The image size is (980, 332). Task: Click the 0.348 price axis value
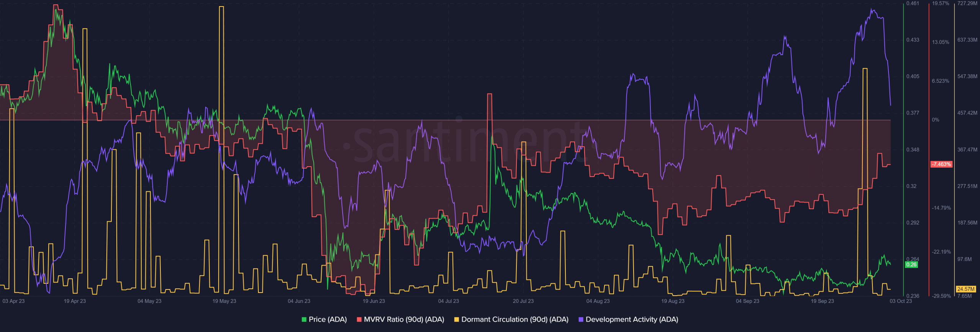click(913, 149)
